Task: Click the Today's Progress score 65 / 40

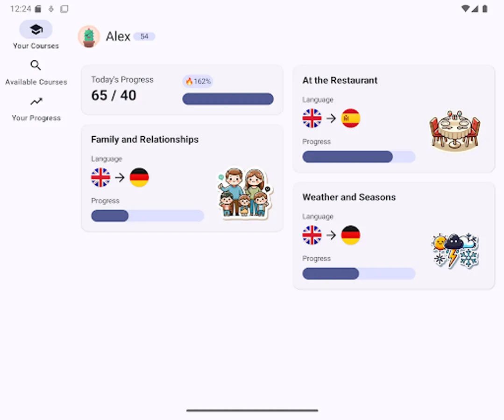Action: pyautogui.click(x=113, y=95)
